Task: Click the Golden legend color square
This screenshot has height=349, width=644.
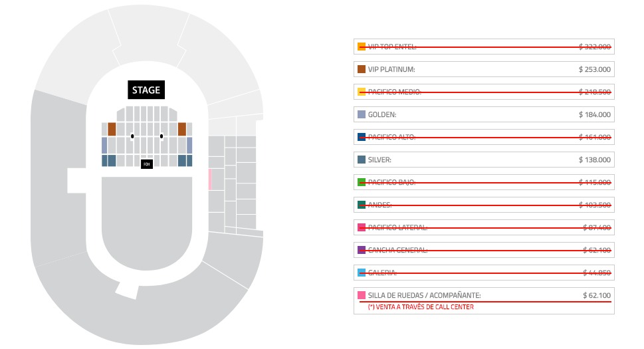Action: point(362,114)
